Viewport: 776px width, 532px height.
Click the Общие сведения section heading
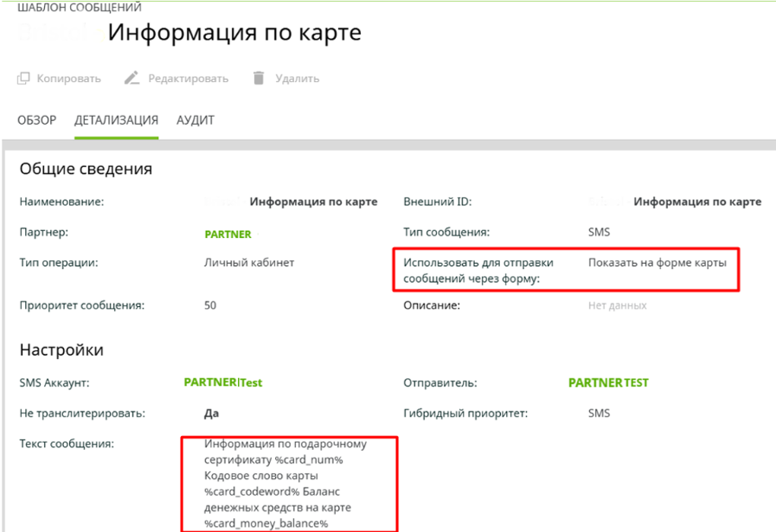click(x=86, y=170)
